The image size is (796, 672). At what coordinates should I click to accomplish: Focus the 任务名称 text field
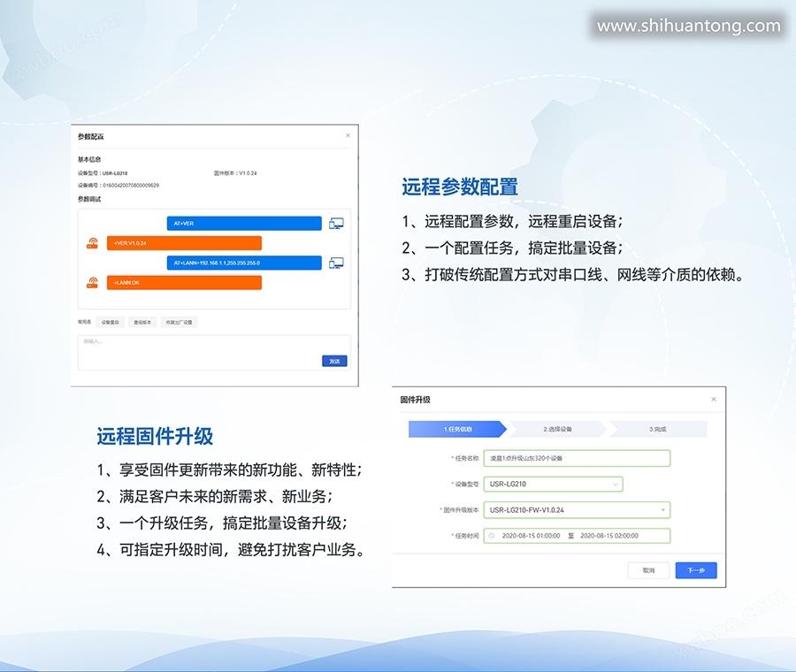[577, 458]
